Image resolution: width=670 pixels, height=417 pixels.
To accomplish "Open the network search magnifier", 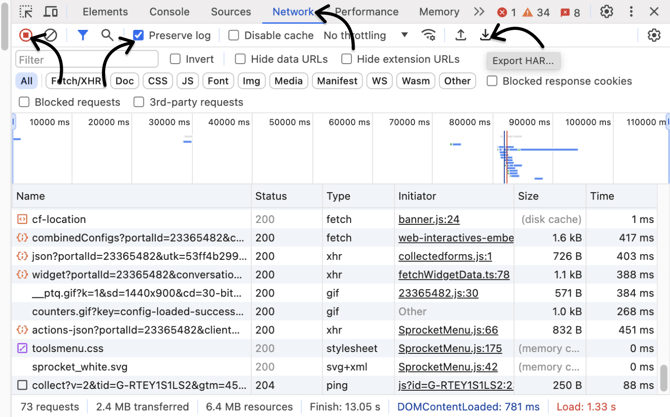I will [x=107, y=35].
